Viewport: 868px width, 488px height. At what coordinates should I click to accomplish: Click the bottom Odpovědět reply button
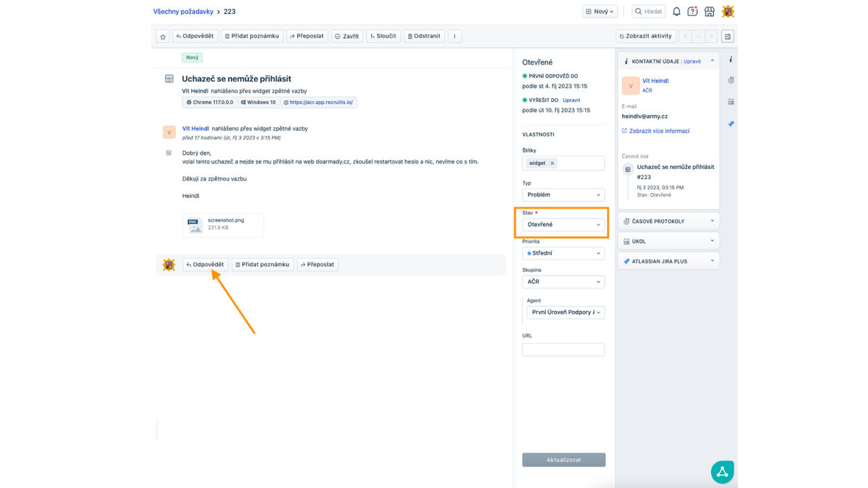[x=205, y=265]
